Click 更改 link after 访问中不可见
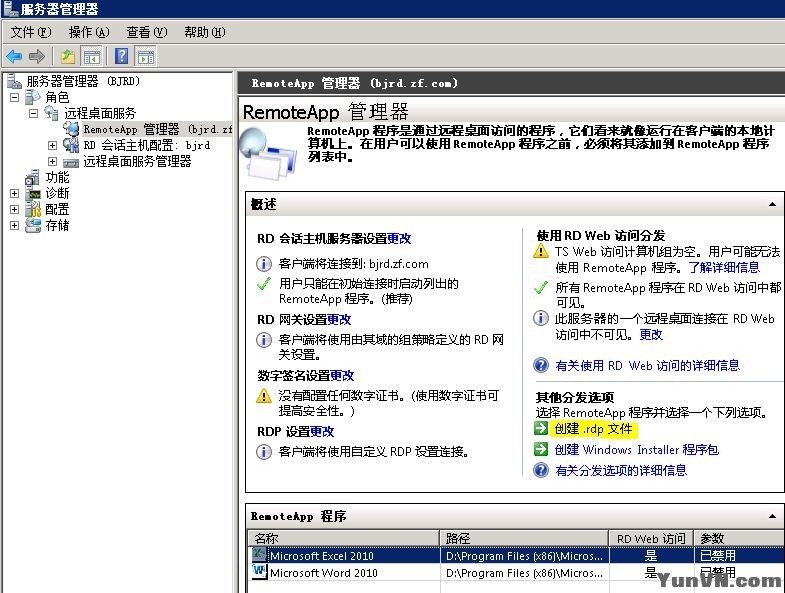The height and width of the screenshot is (593, 785). click(651, 334)
